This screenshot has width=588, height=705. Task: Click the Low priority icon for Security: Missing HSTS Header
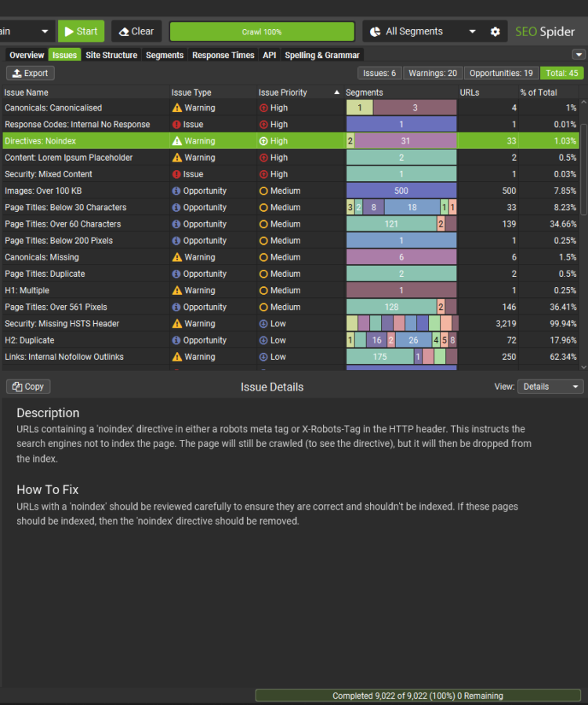263,323
